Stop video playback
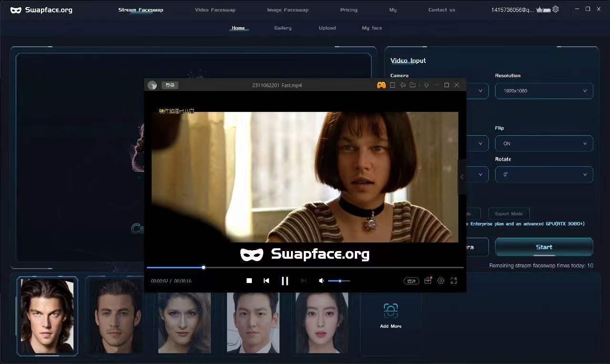The image size is (610, 364). (249, 281)
